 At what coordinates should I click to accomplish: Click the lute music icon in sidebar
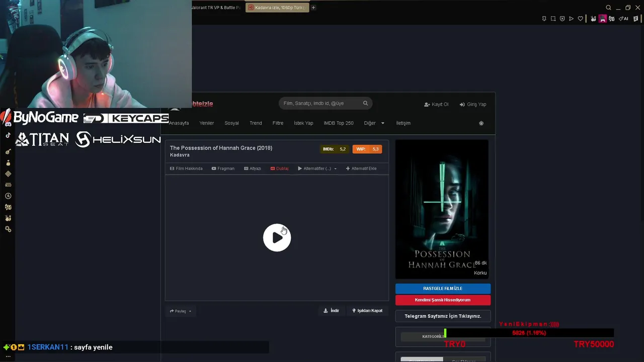click(x=8, y=151)
